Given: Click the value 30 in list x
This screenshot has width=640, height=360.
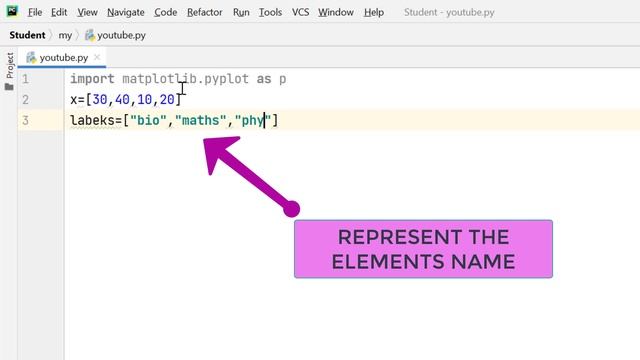Looking at the screenshot, I should 100,100.
